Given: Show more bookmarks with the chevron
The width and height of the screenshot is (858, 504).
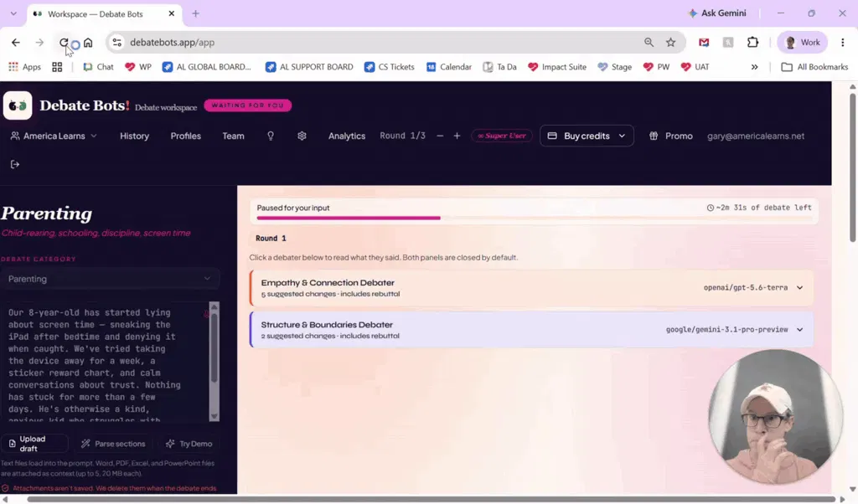Looking at the screenshot, I should point(755,67).
